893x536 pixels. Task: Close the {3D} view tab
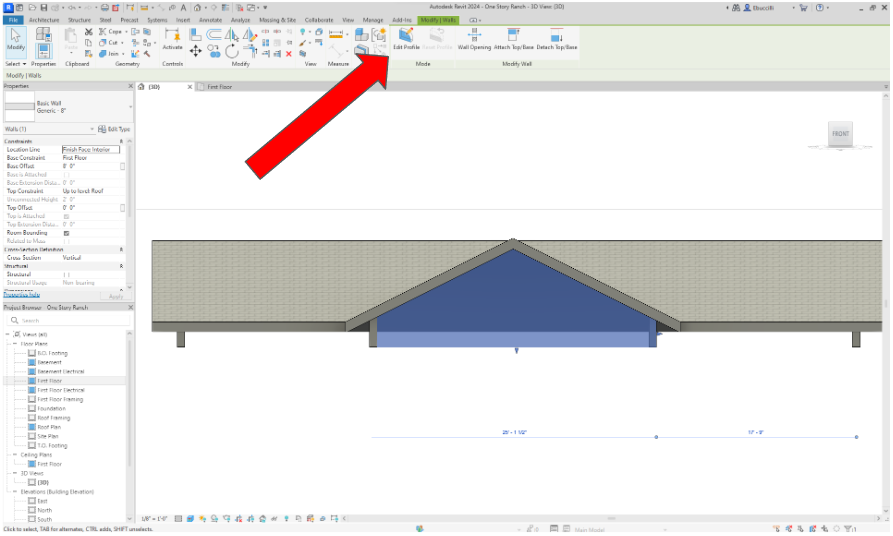190,87
